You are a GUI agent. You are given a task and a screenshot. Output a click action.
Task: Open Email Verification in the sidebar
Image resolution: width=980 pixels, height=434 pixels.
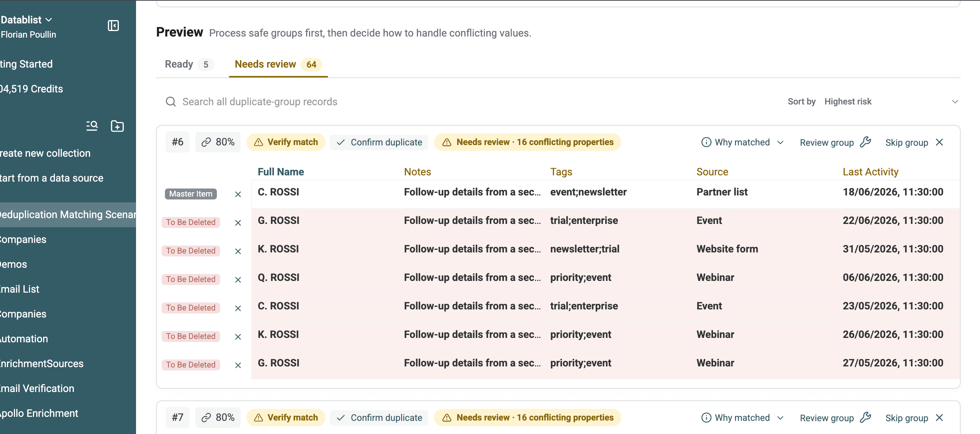pos(68,388)
